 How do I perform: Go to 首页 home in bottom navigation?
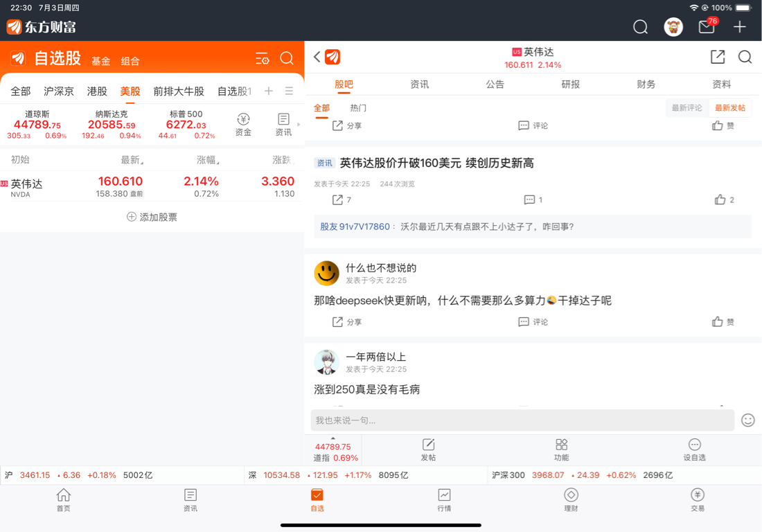(x=64, y=500)
